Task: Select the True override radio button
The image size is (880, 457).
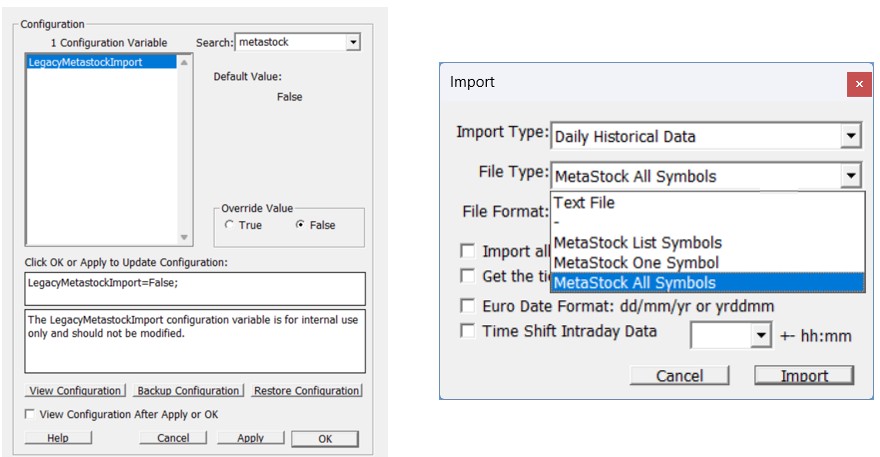Action: point(231,225)
